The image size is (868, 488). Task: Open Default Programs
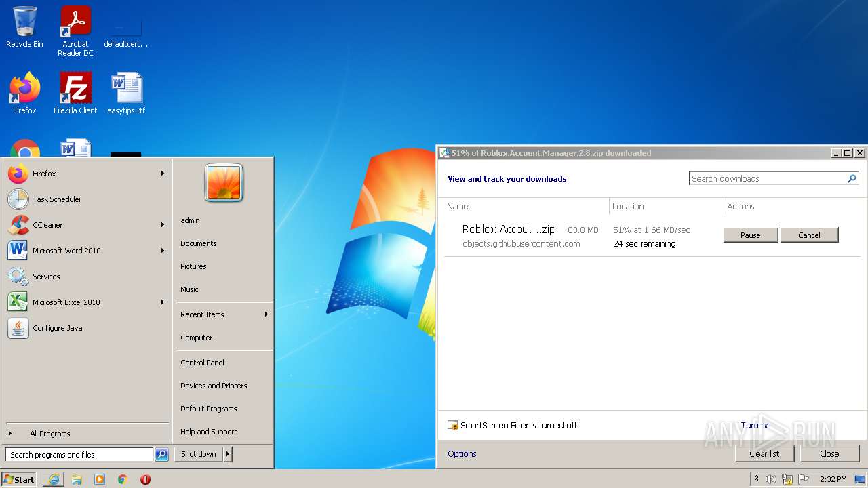point(209,409)
